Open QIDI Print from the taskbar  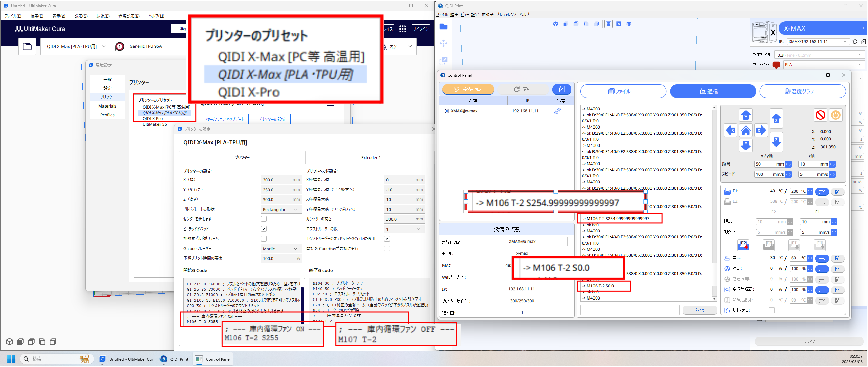175,359
